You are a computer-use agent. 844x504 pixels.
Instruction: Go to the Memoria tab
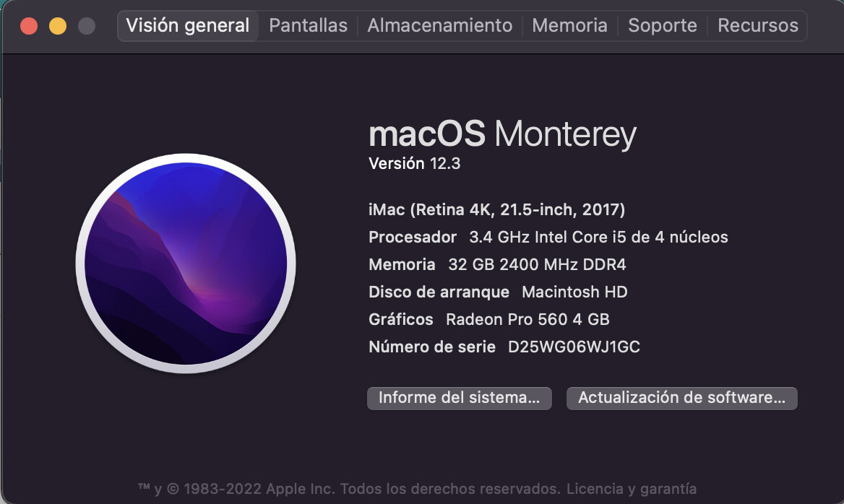click(x=569, y=25)
